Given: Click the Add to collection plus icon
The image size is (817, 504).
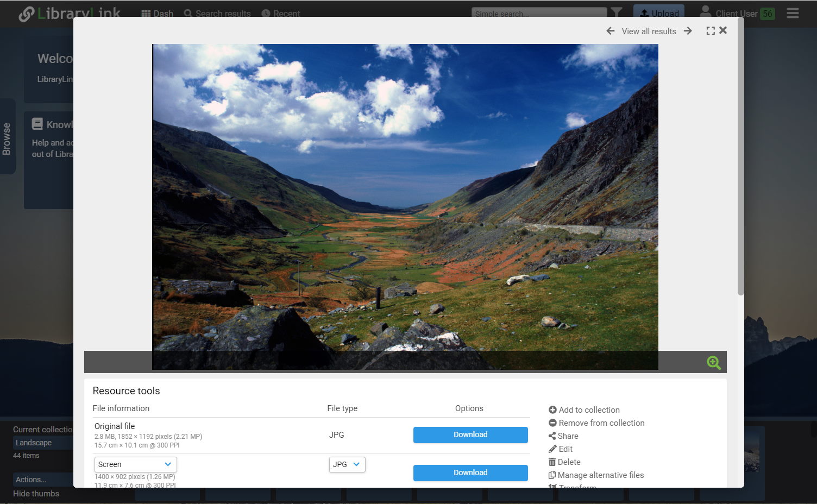Looking at the screenshot, I should [552, 410].
